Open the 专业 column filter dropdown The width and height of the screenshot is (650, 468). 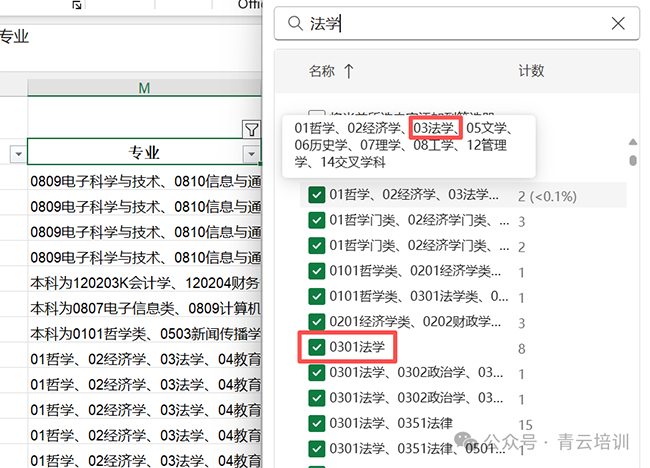251,153
